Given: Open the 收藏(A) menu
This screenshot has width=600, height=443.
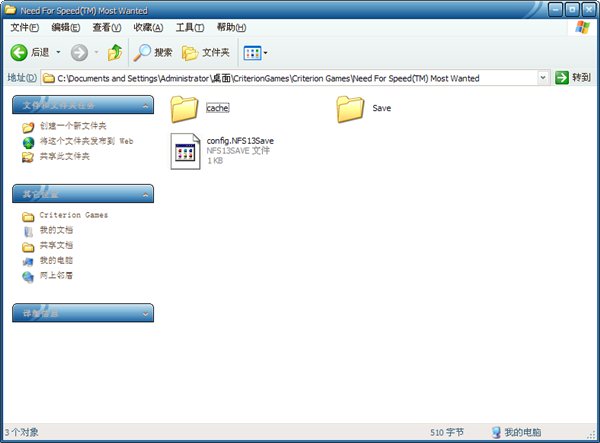Looking at the screenshot, I should (148, 28).
